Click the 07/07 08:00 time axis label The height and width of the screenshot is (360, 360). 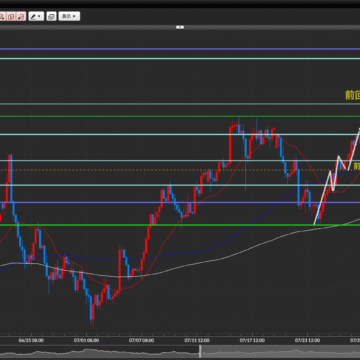tap(142, 340)
